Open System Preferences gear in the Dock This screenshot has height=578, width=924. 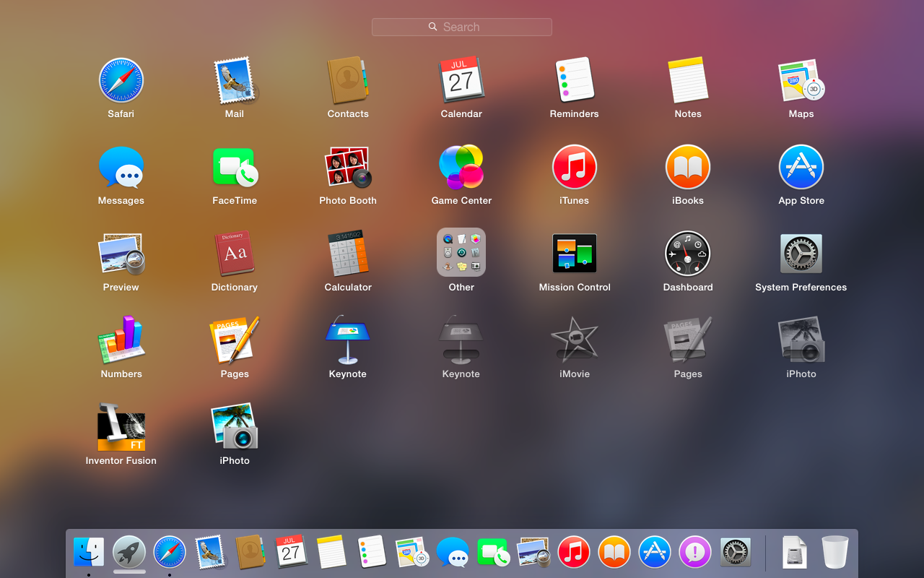click(736, 553)
